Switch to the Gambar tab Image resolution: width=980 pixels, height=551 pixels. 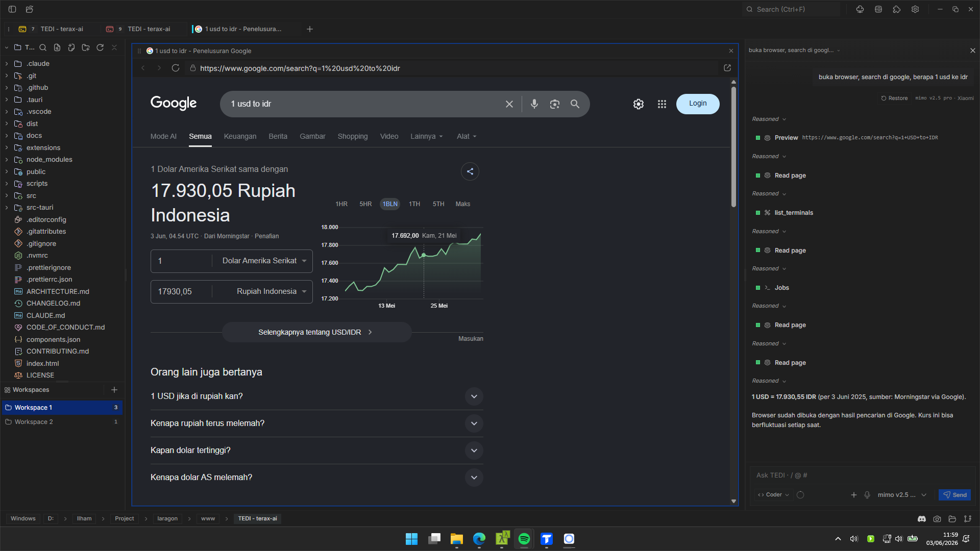click(312, 136)
